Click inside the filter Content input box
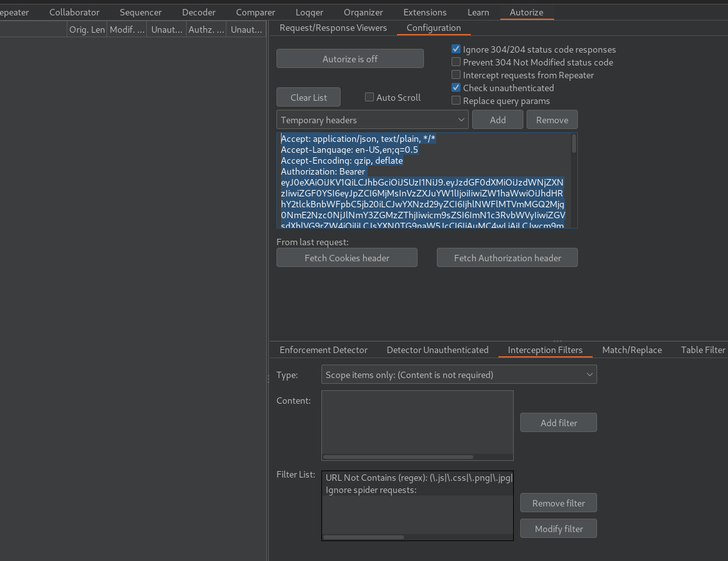This screenshot has width=728, height=561. pyautogui.click(x=417, y=422)
